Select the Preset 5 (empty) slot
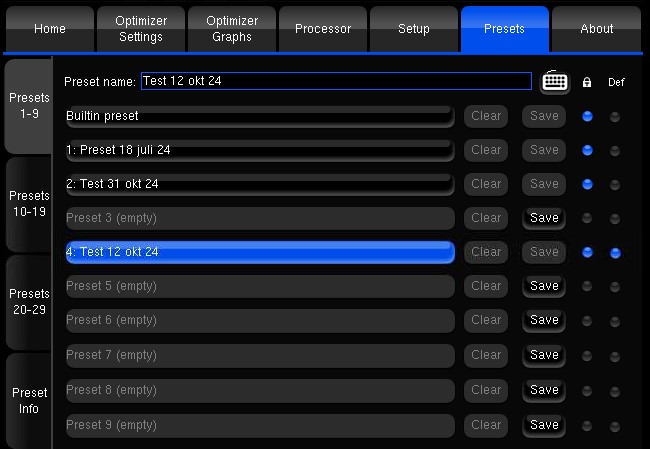650x449 pixels. (x=260, y=286)
